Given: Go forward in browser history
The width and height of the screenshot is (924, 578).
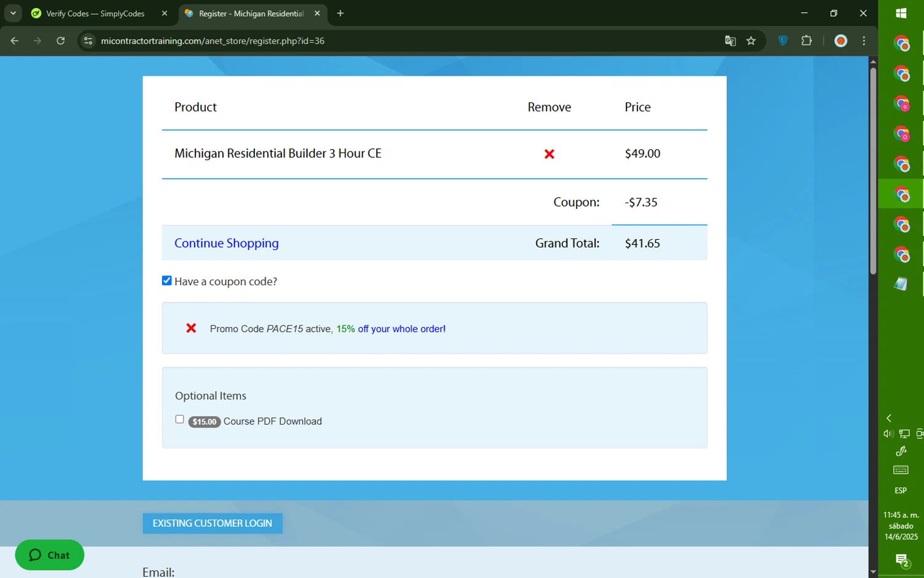Looking at the screenshot, I should [38, 41].
